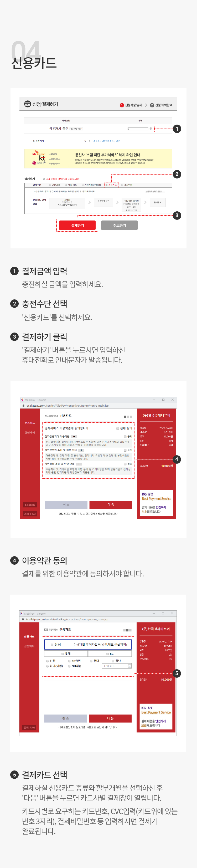Image resolution: width=197 pixels, height=868 pixels.
Task: Click the kt logo in the carrier banner
Action: tap(42, 158)
